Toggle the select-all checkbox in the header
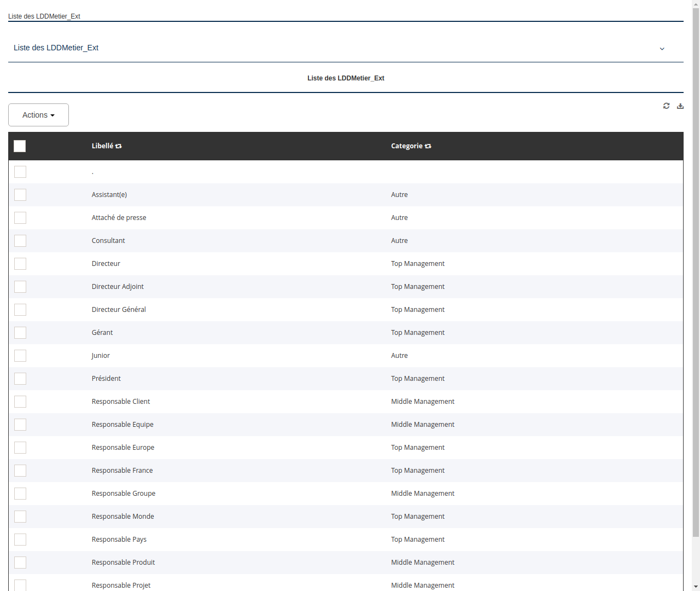The image size is (700, 591). coord(20,146)
